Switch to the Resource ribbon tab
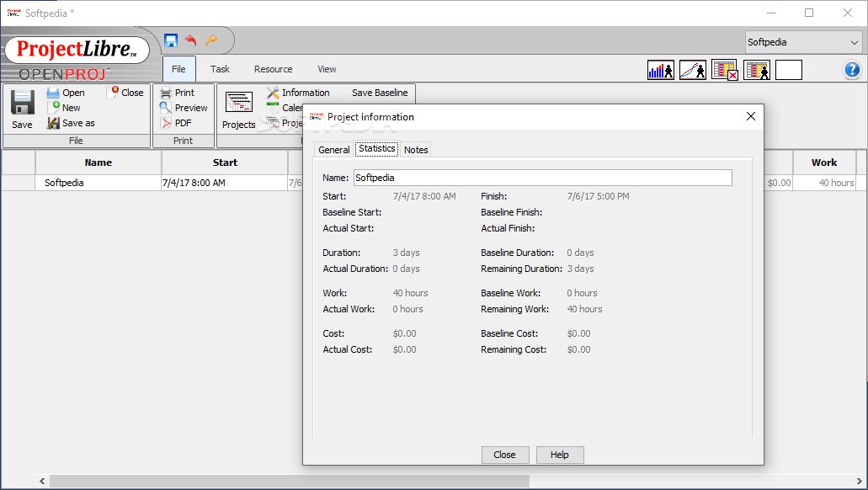Screen dimensions: 868x490 tap(274, 69)
